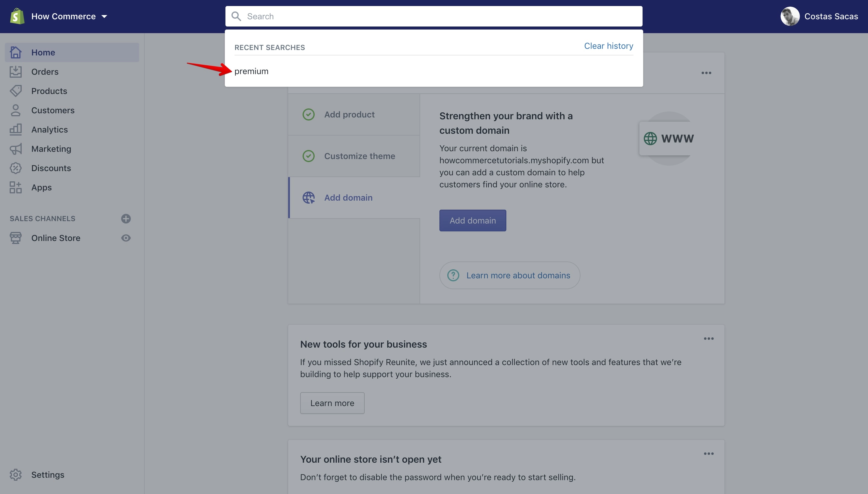This screenshot has width=868, height=494.
Task: Click the Apps grid icon
Action: pos(16,187)
